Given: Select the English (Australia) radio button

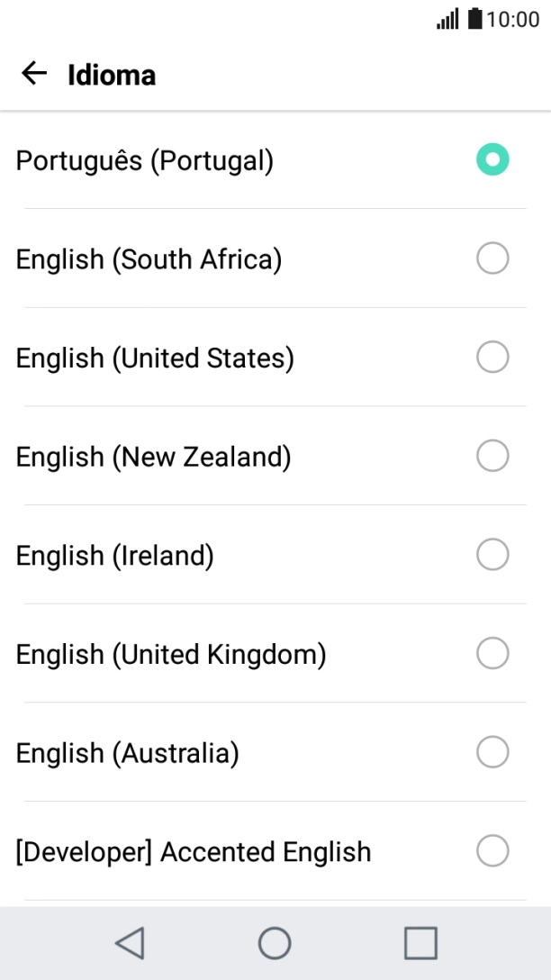Looking at the screenshot, I should pos(492,752).
